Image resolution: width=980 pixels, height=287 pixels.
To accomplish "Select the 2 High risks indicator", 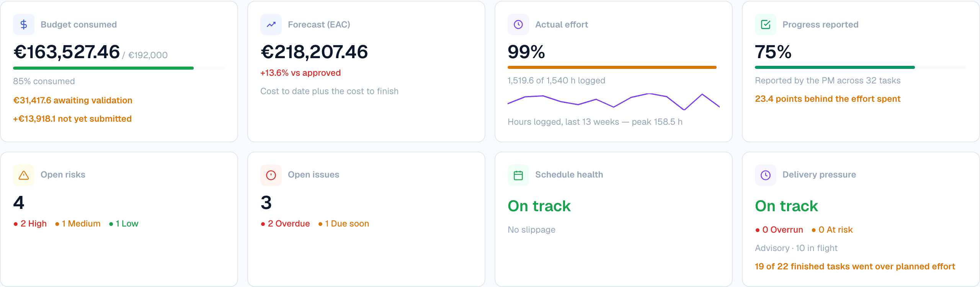I will coord(30,223).
